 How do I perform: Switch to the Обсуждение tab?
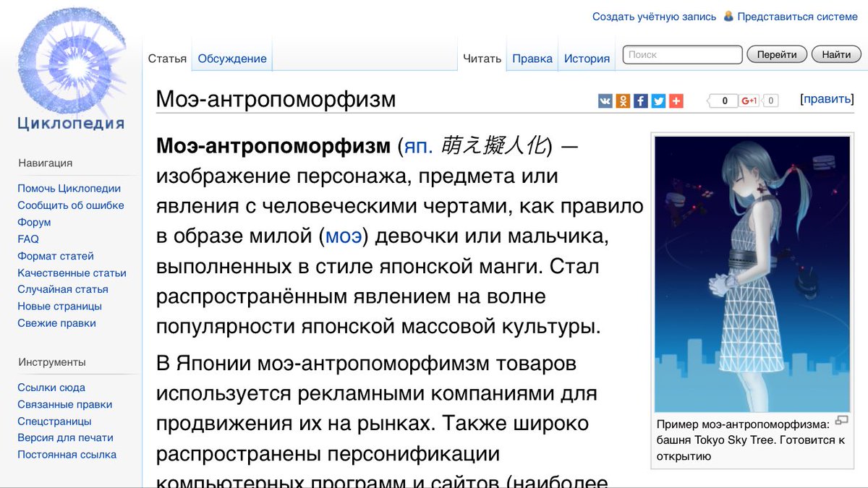pos(232,59)
